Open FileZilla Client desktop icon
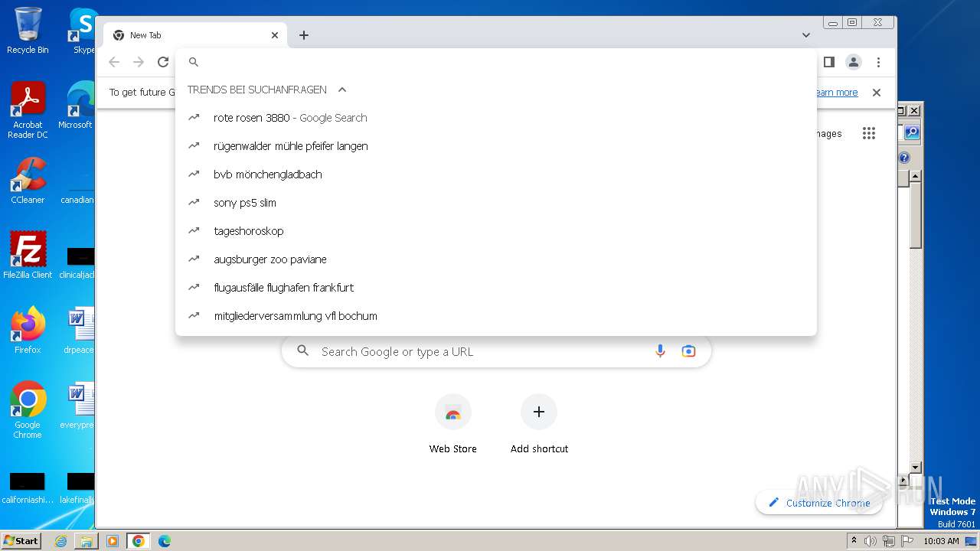The height and width of the screenshot is (551, 980). [x=28, y=256]
